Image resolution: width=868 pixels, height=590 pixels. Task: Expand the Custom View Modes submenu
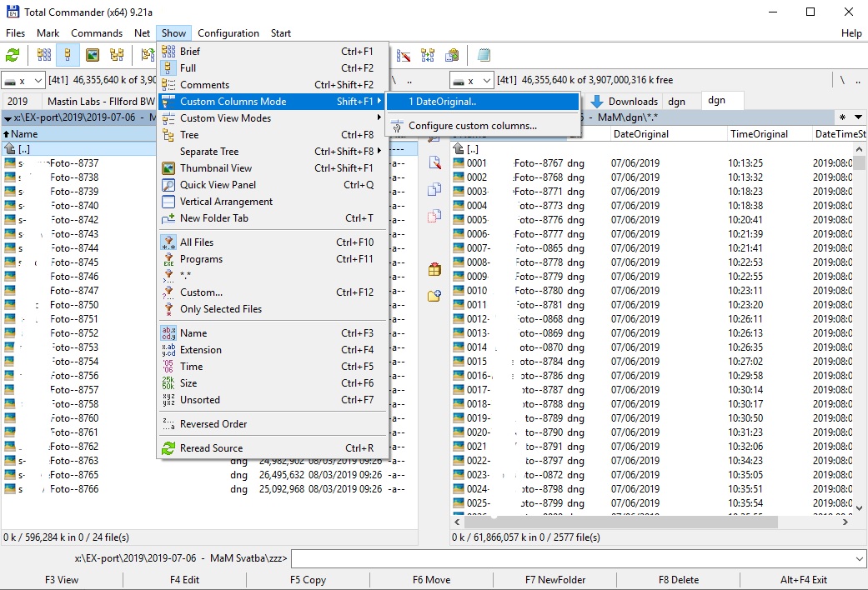coord(273,117)
